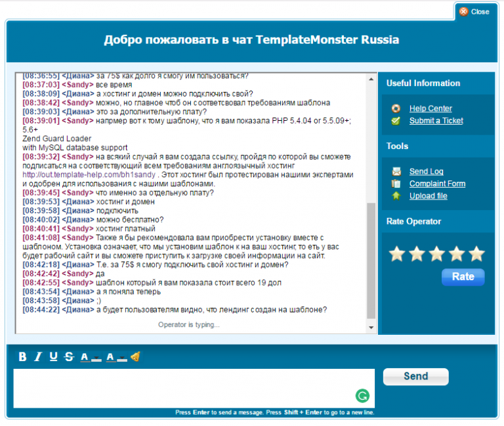Click the green Grammarly icon in message box

362,396
